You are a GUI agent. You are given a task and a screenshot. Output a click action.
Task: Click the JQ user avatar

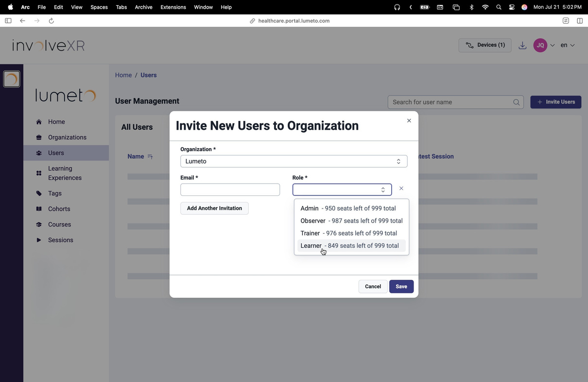[540, 45]
